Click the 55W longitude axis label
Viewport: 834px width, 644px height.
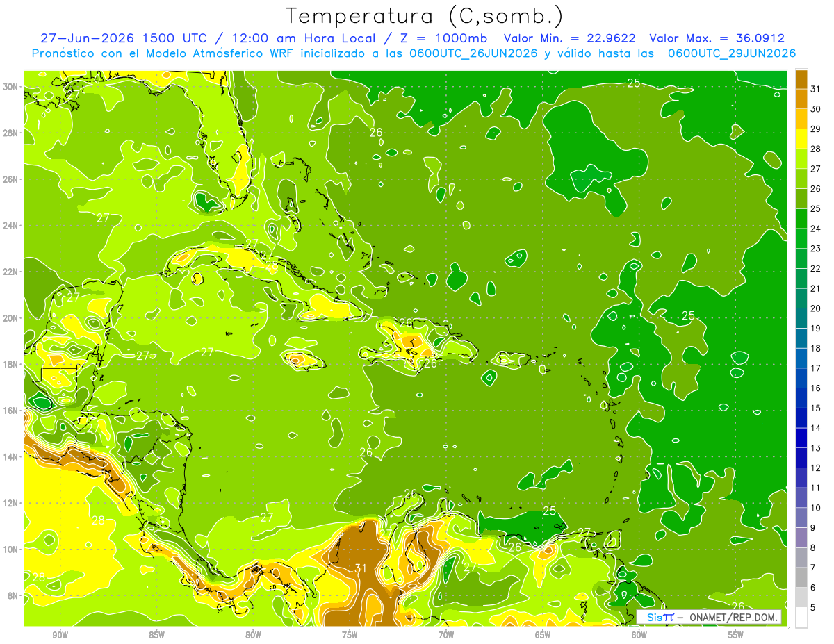(x=736, y=635)
